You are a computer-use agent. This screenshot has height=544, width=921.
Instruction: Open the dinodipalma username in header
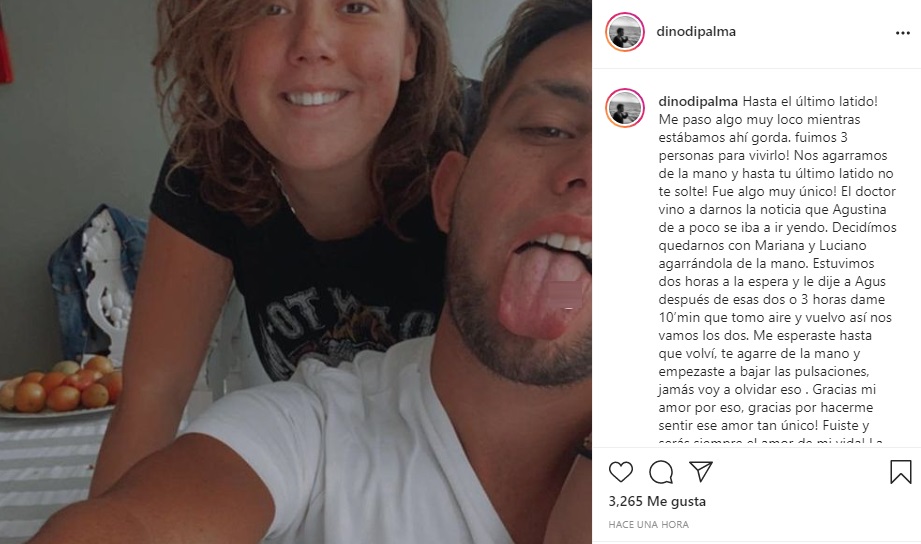point(696,32)
